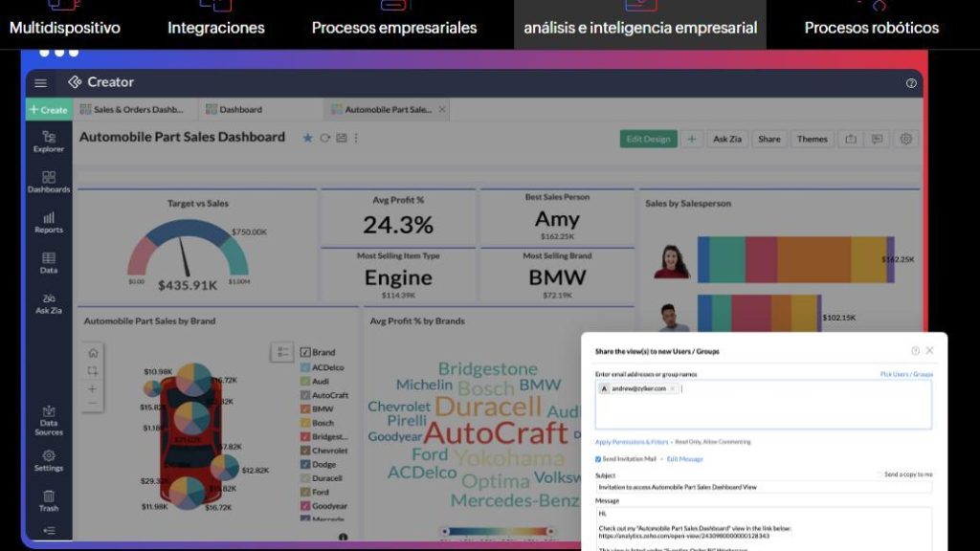This screenshot has height=551, width=980.
Task: Toggle the Brand legend checkbox
Action: click(305, 352)
